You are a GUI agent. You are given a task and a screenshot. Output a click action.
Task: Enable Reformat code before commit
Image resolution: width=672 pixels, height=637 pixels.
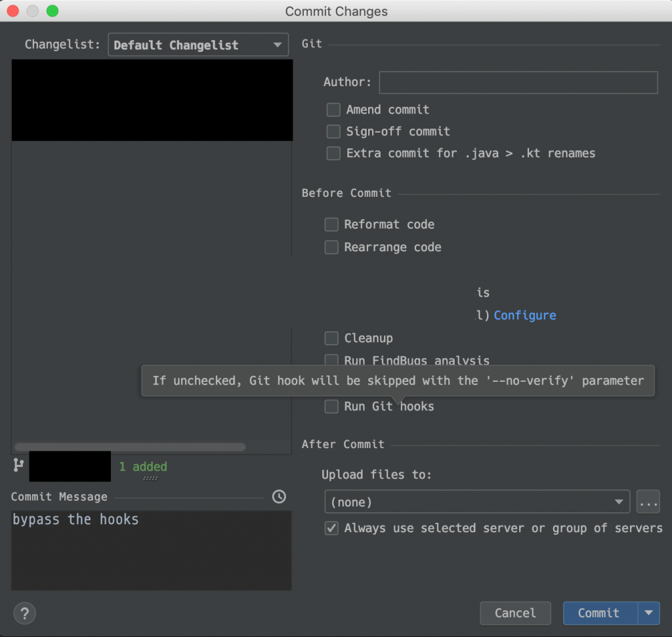pos(331,224)
